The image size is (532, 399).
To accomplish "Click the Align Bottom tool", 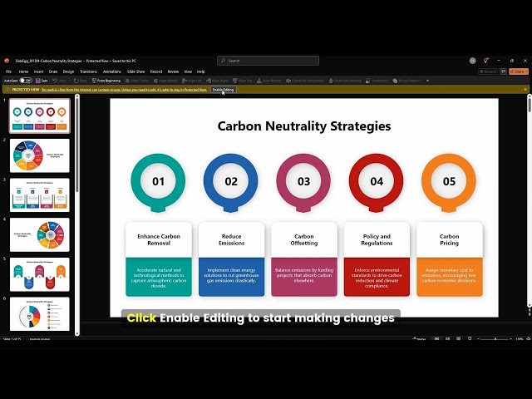I will coord(269,81).
